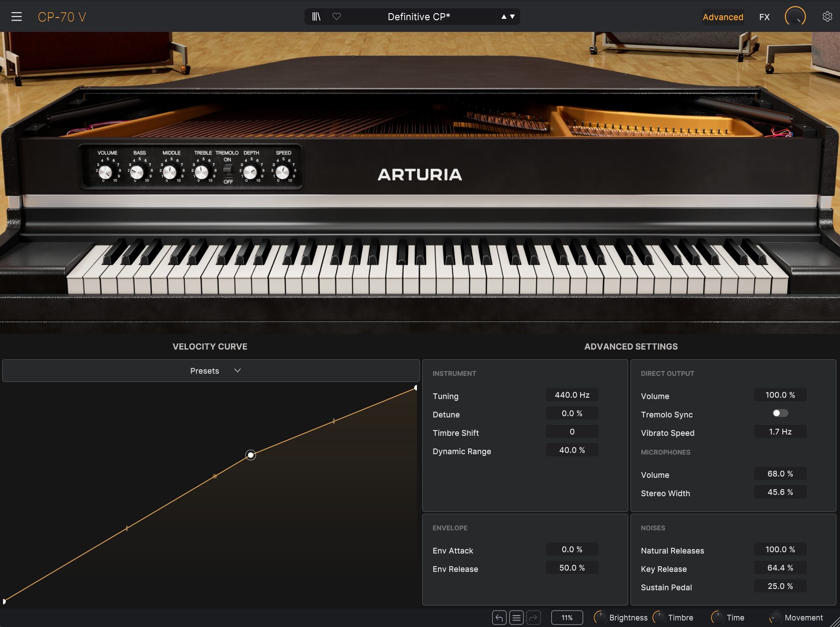Click the CP-70 V title logo
The width and height of the screenshot is (840, 627).
tap(62, 17)
